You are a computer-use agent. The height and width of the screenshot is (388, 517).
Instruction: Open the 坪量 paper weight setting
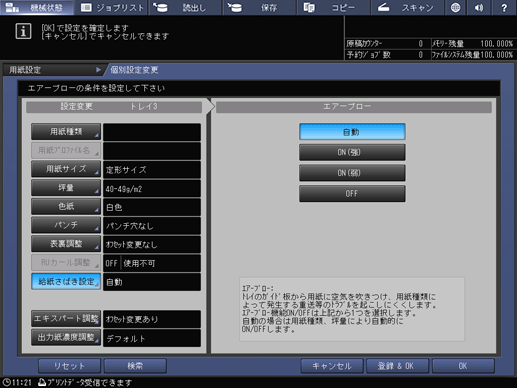[x=66, y=188]
